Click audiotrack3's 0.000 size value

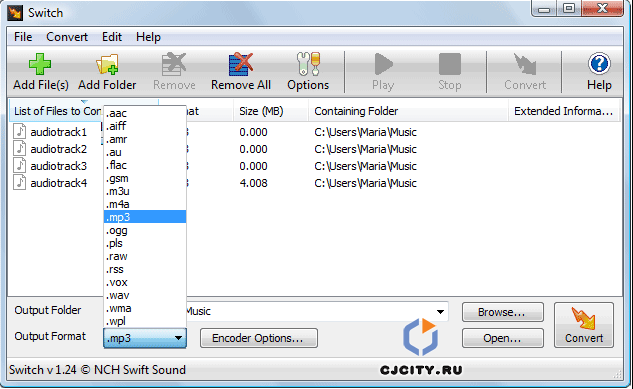pos(254,166)
